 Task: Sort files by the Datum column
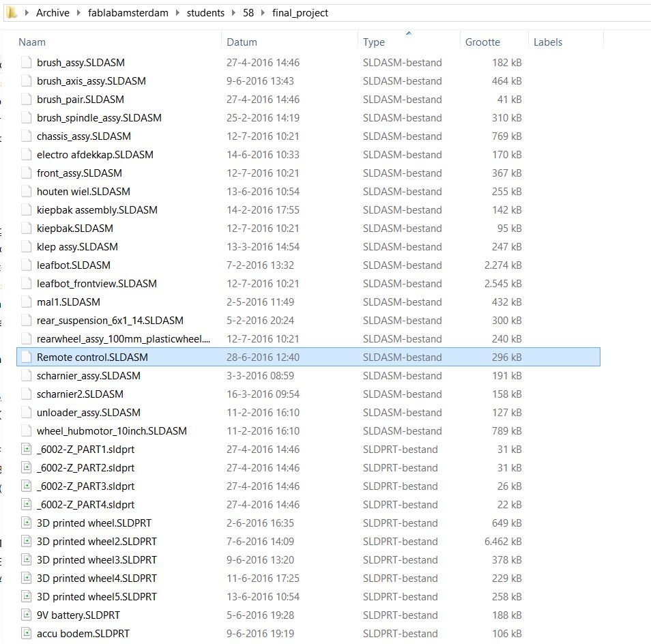tap(242, 42)
